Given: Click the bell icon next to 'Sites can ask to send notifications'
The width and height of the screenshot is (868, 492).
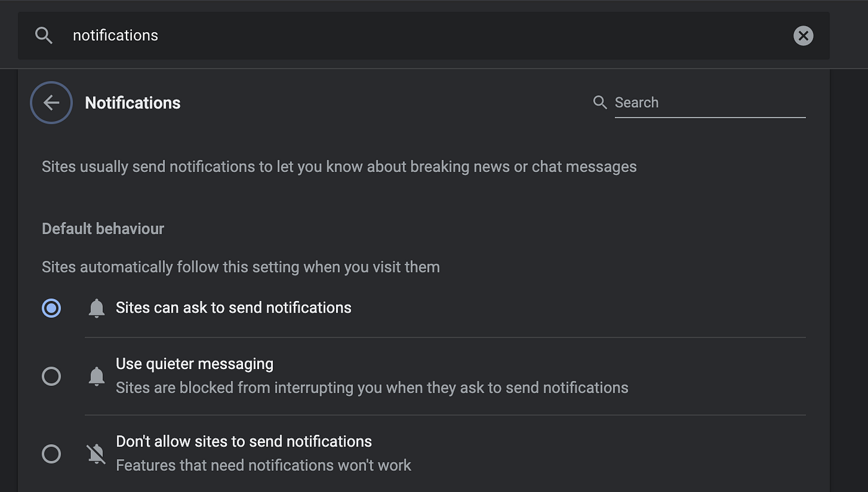Looking at the screenshot, I should point(97,308).
